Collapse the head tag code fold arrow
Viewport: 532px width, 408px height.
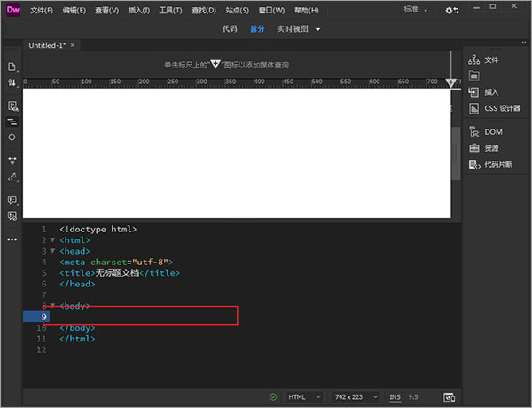tap(52, 251)
